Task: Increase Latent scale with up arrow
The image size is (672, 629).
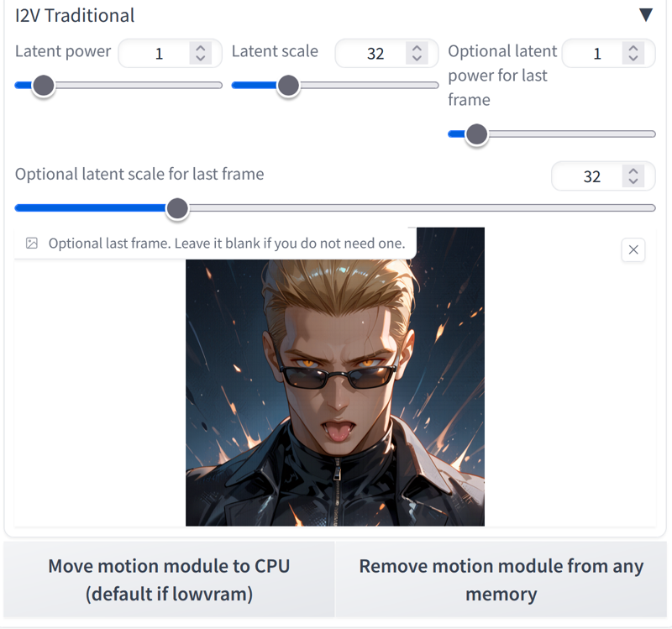Action: click(x=417, y=48)
